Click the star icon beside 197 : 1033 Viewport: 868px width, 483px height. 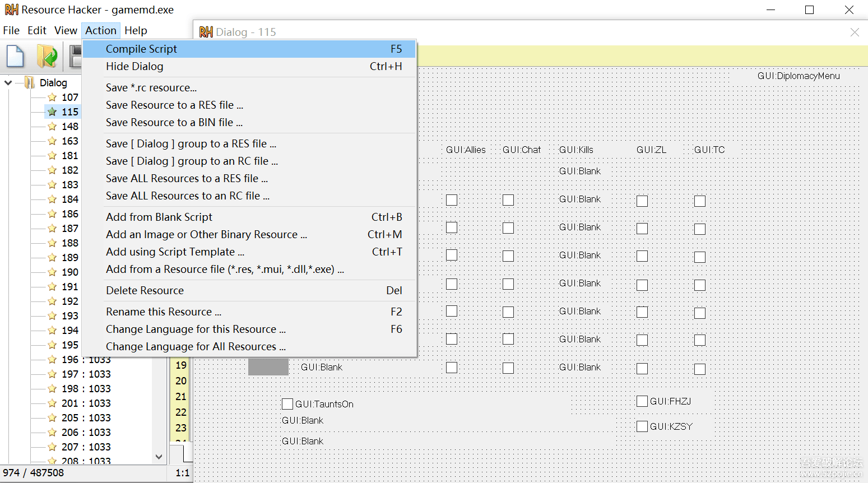tap(52, 374)
